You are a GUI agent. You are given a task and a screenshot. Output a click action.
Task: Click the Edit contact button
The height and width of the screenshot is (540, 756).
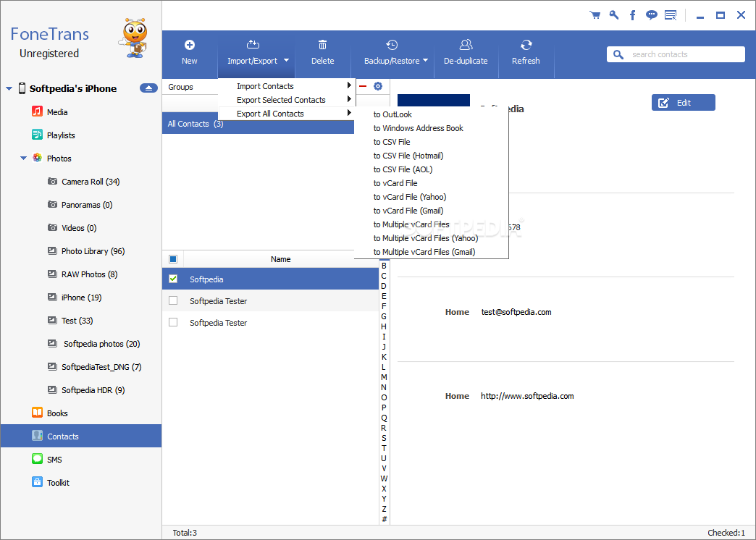coord(683,103)
